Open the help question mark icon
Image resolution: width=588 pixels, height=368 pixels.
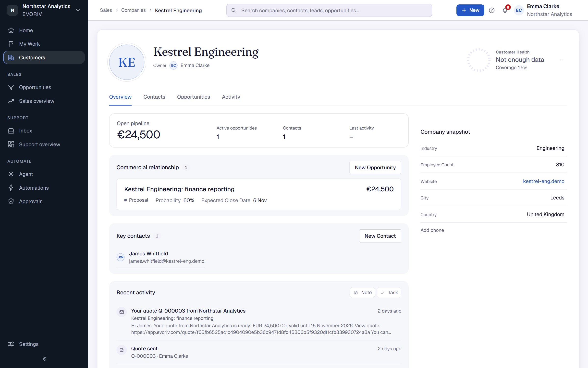point(491,10)
